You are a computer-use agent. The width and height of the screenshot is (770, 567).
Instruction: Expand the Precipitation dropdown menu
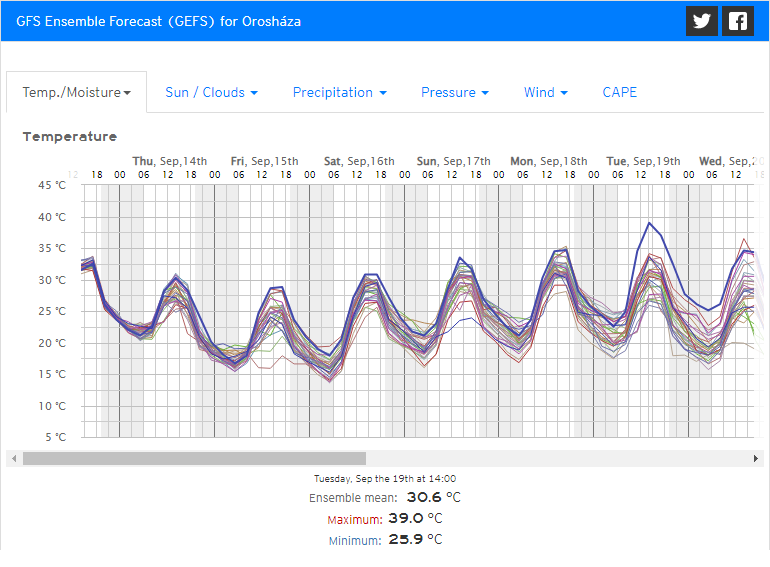(x=339, y=92)
